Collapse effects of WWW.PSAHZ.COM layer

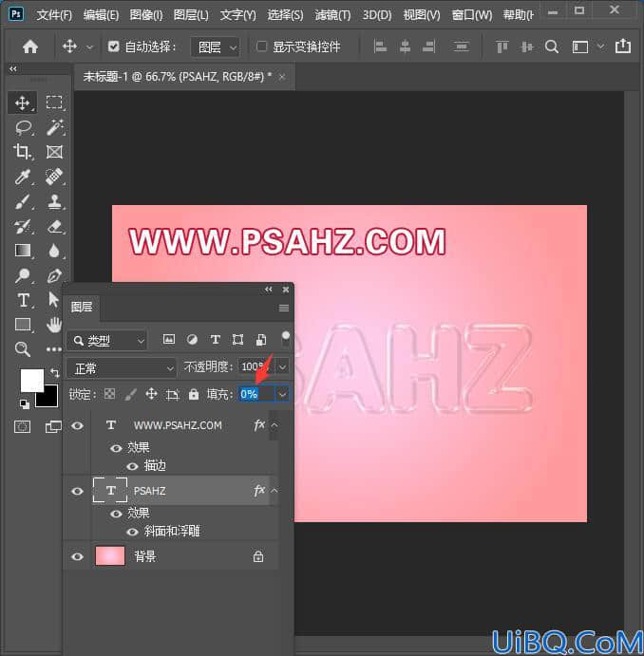coord(275,425)
